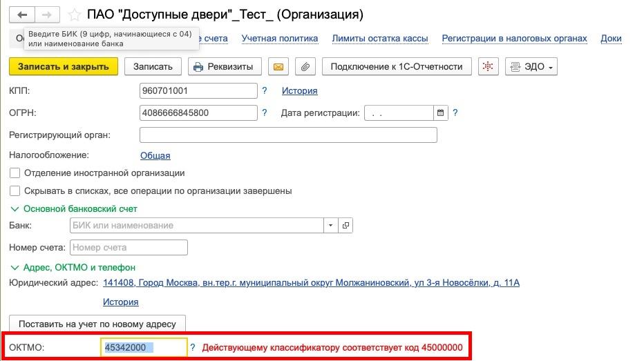
Task: Click the red network diagram icon
Action: [489, 67]
